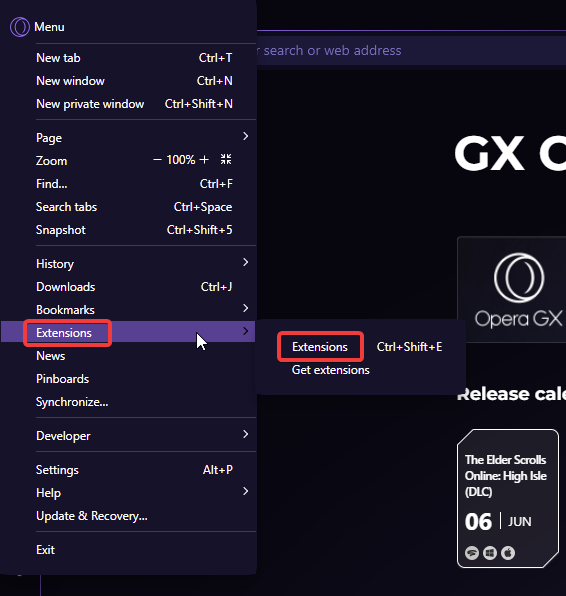Click the Windows platform icon on the card
The width and height of the screenshot is (566, 596).
[x=490, y=553]
